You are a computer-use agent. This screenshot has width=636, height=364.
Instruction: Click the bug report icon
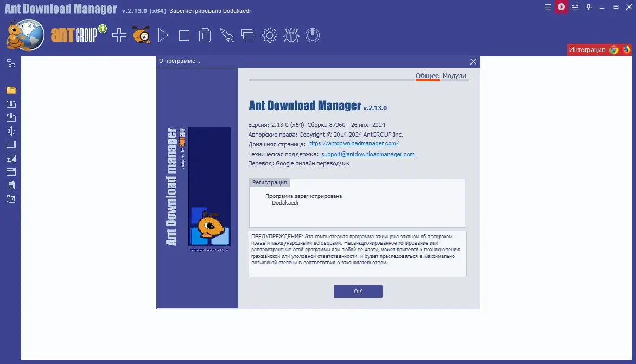[291, 35]
